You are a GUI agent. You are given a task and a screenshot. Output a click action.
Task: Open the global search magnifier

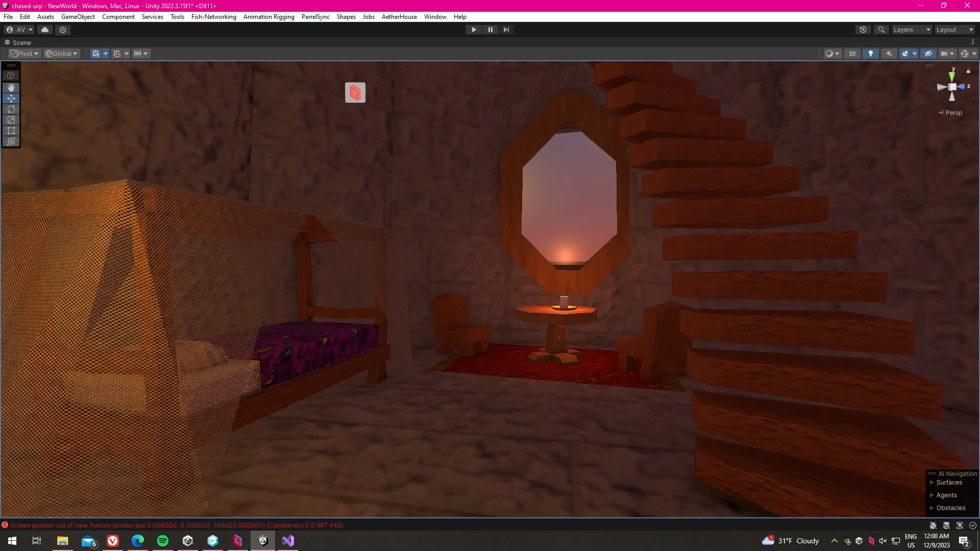(x=881, y=30)
